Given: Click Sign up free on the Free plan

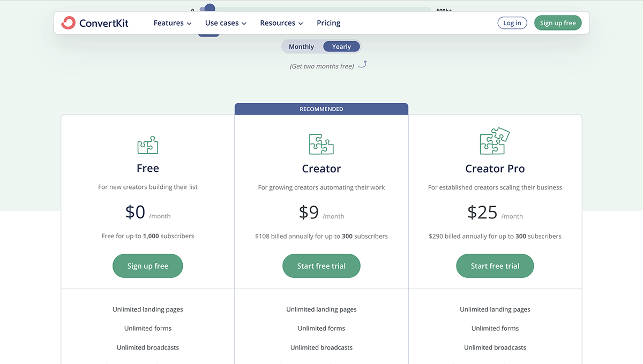Looking at the screenshot, I should pos(147,266).
